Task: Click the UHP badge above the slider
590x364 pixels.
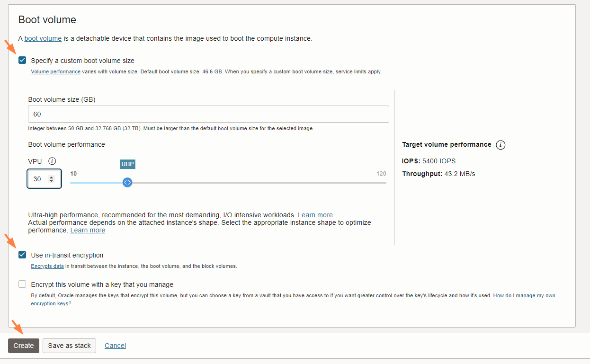Action: [x=128, y=164]
